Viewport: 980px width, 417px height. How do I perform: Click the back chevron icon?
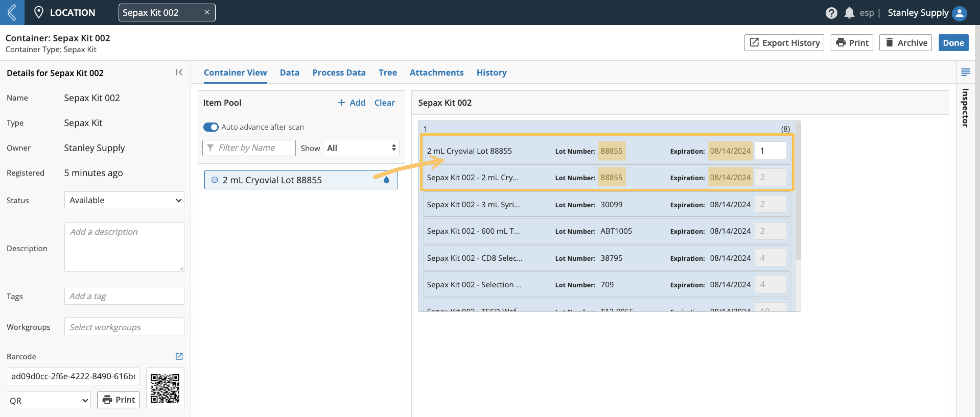pos(12,13)
